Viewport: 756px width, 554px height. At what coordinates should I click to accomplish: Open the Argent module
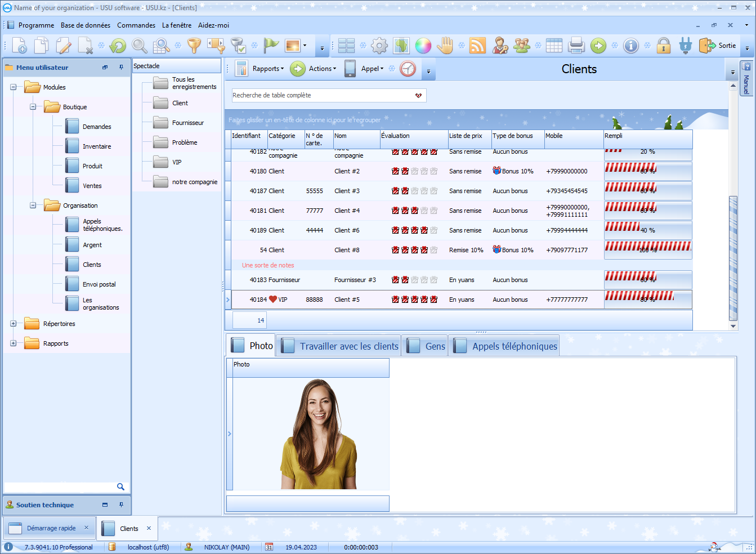[84, 245]
